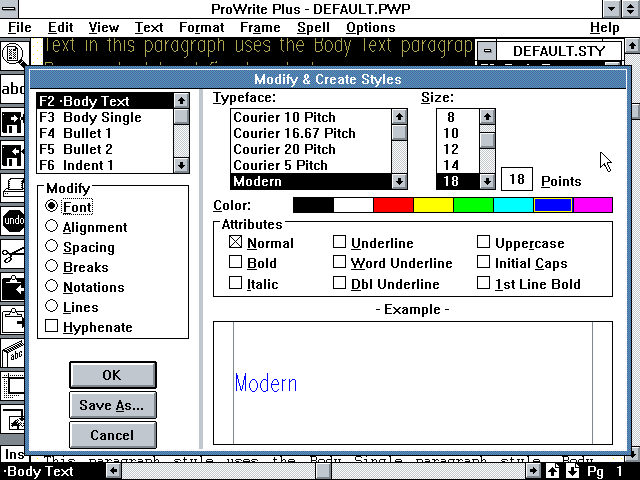The width and height of the screenshot is (640, 480).
Task: Click the save-to-disk icon with right arrow
Action: [12, 122]
